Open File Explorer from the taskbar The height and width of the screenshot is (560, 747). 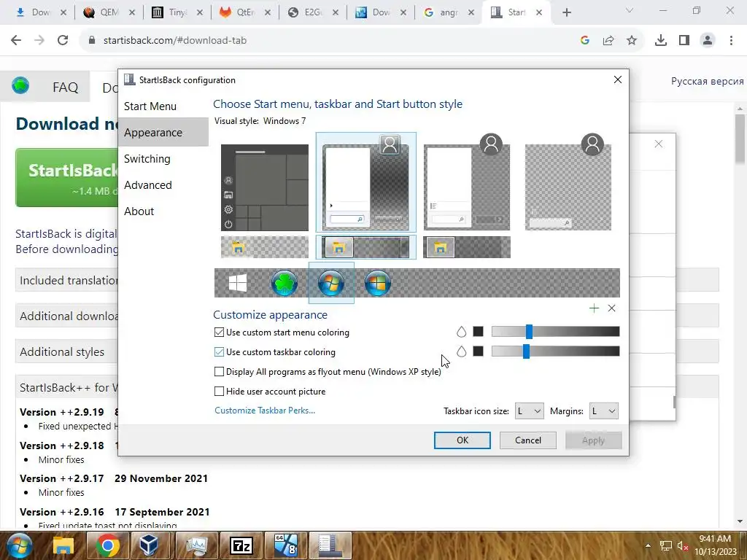click(x=63, y=545)
